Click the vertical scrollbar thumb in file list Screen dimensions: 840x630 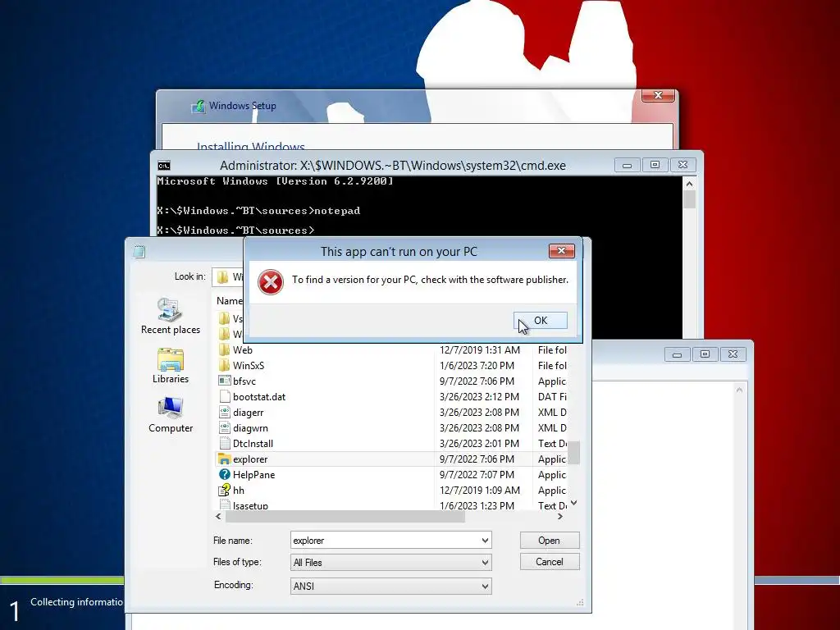573,453
